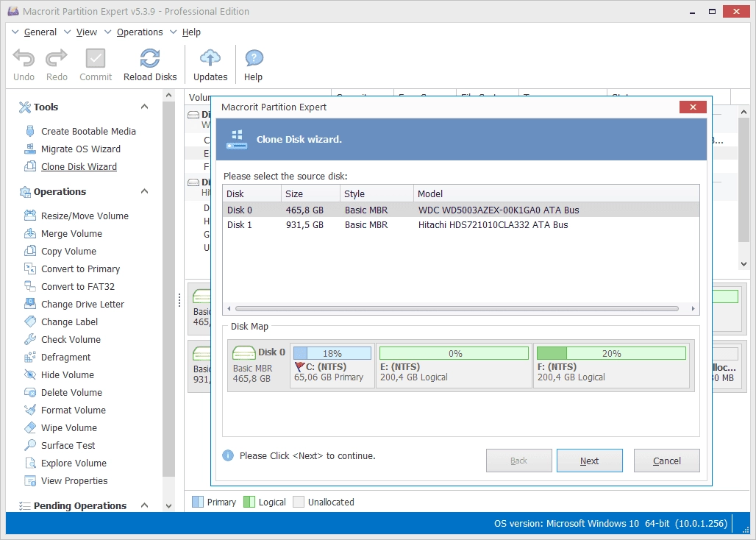This screenshot has width=756, height=540.
Task: Click the chevron before View menu
Action: point(68,32)
